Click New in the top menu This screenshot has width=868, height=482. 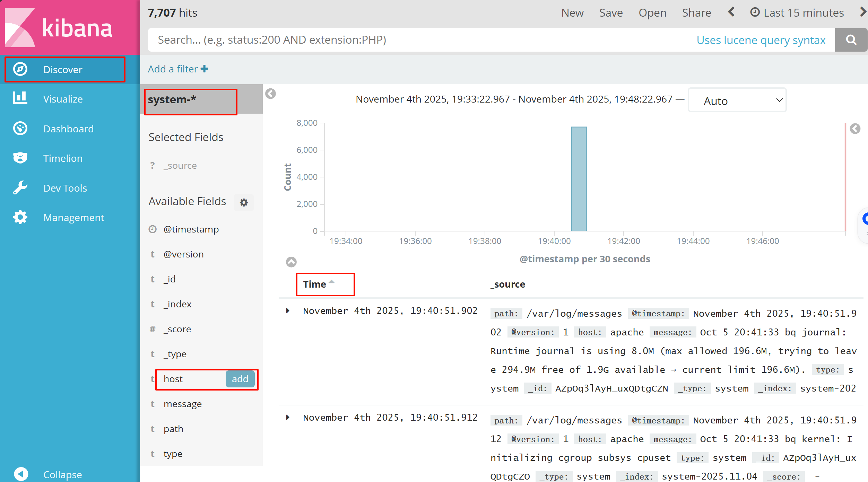pos(572,12)
